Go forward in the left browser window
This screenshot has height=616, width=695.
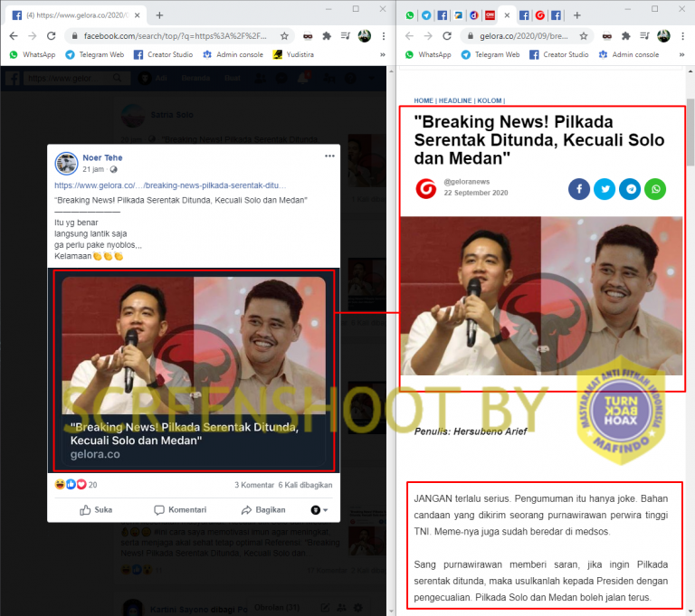pyautogui.click(x=33, y=36)
